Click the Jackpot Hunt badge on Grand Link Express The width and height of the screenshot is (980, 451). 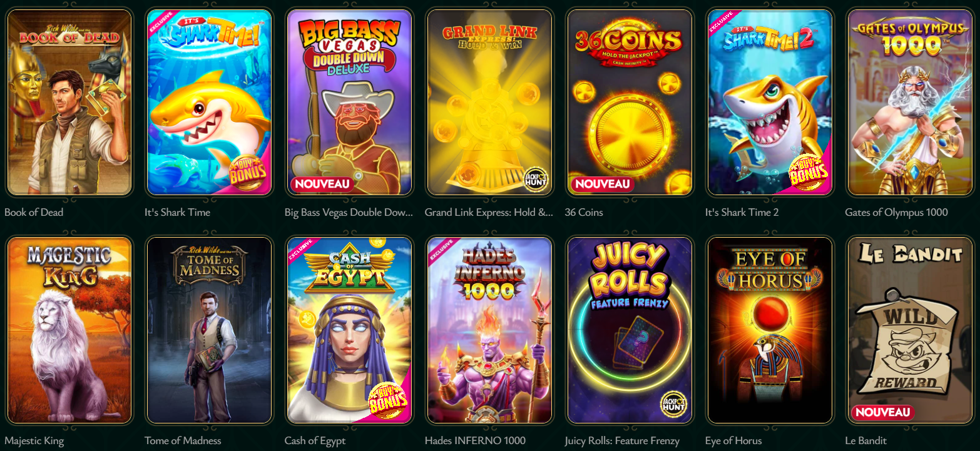click(x=536, y=179)
